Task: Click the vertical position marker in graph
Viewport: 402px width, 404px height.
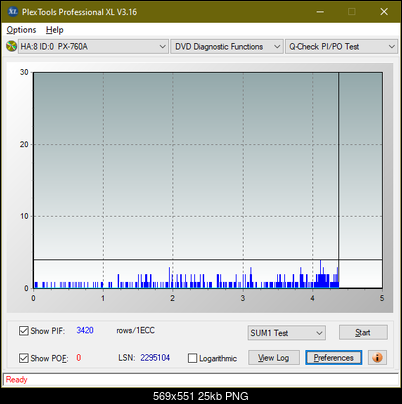Action: point(339,180)
